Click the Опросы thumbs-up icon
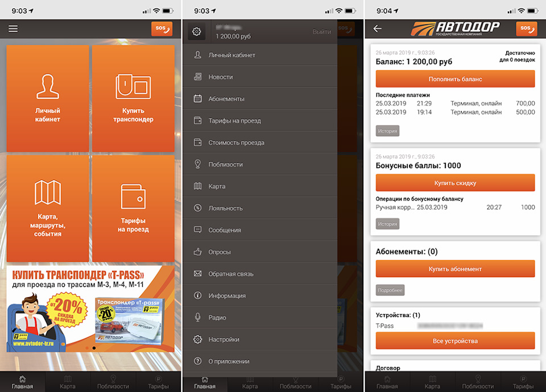 198,252
